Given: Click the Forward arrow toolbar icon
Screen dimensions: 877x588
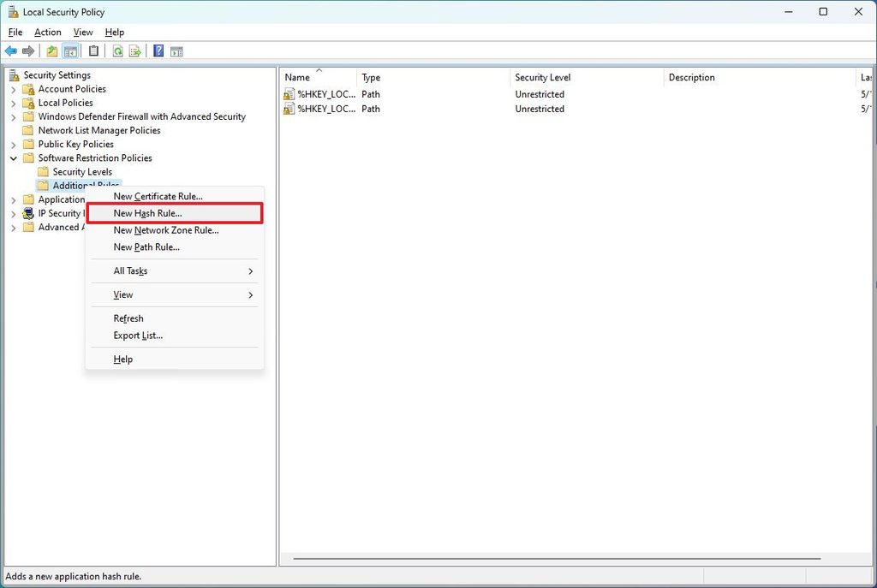Looking at the screenshot, I should pos(28,51).
